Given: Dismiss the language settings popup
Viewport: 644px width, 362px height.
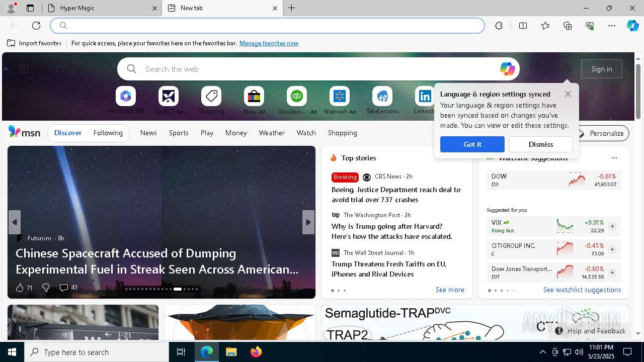Looking at the screenshot, I should point(541,144).
